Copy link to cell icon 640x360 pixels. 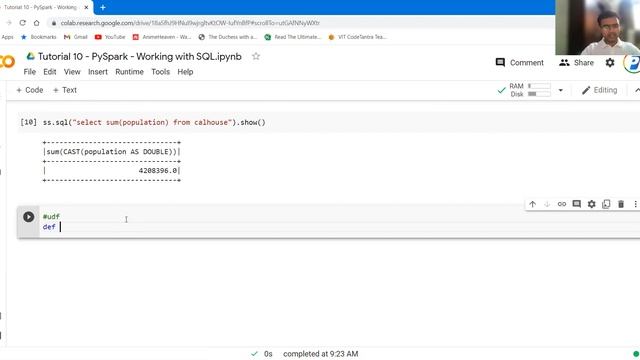[x=562, y=204]
